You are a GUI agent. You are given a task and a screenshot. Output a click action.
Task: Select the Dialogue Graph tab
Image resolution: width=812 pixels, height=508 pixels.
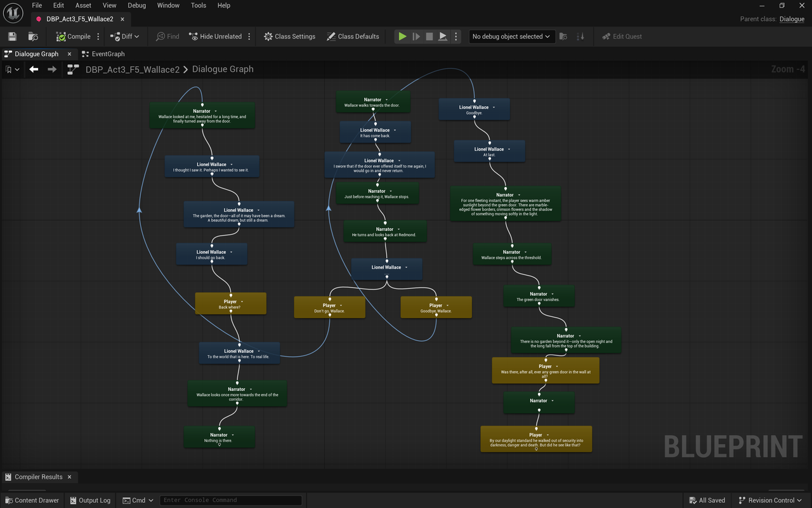(36, 54)
